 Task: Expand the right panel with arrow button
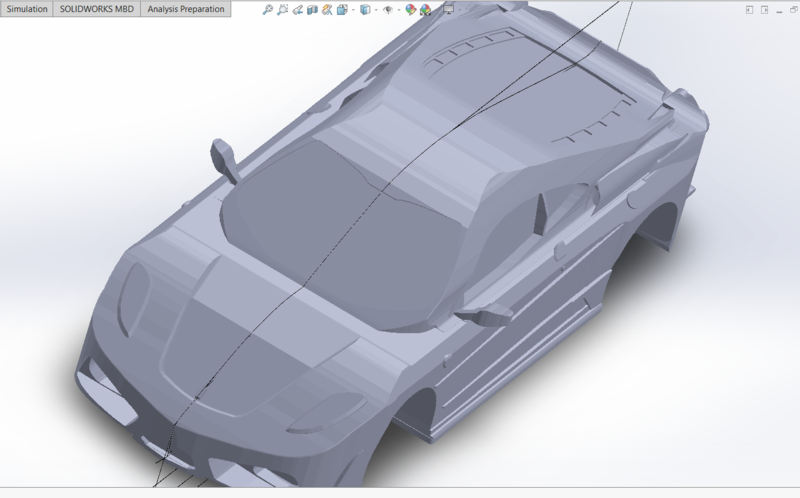coord(764,10)
